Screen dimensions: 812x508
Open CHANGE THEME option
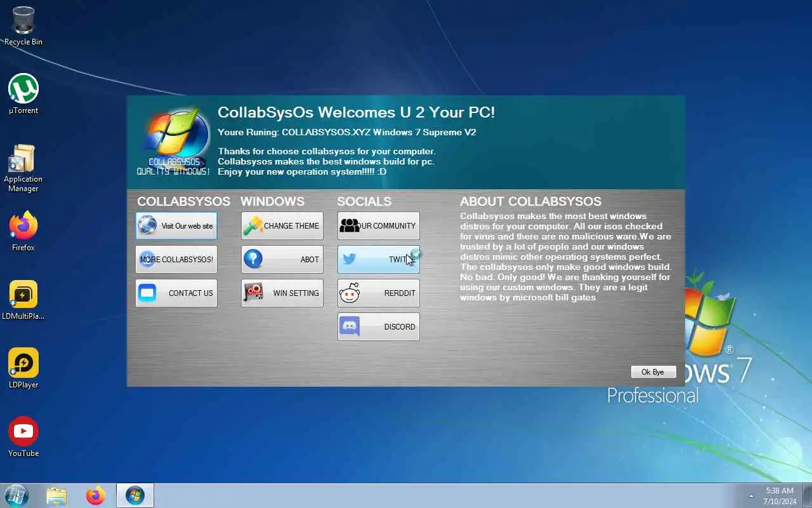click(x=282, y=225)
